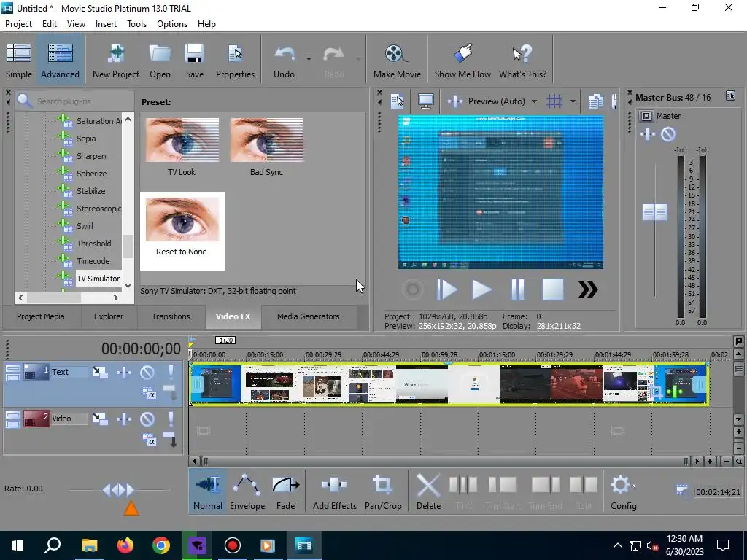Open project Properties
The height and width of the screenshot is (560, 747).
pos(235,61)
